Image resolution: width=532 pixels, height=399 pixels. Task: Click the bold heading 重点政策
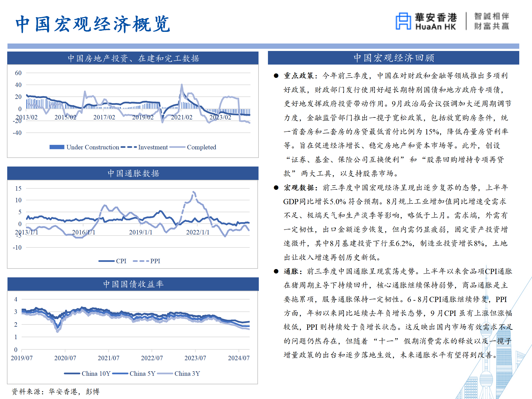299,76
